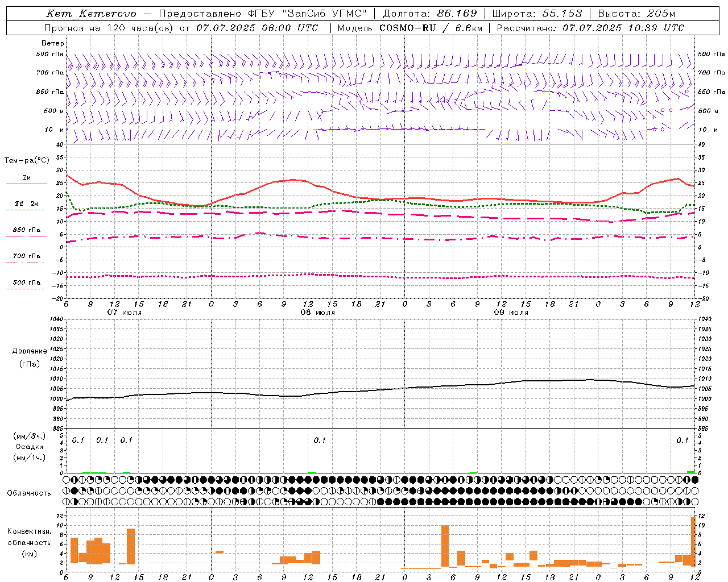Click the forecast start time 07.07.2025 06:00 UTC
This screenshot has width=728, height=582.
257,28
